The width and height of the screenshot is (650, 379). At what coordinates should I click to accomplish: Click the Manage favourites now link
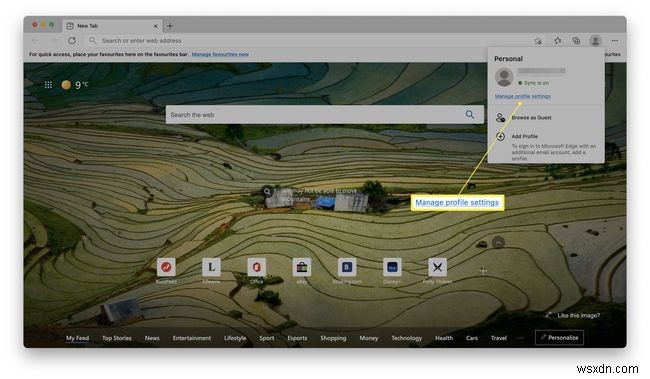pos(220,54)
